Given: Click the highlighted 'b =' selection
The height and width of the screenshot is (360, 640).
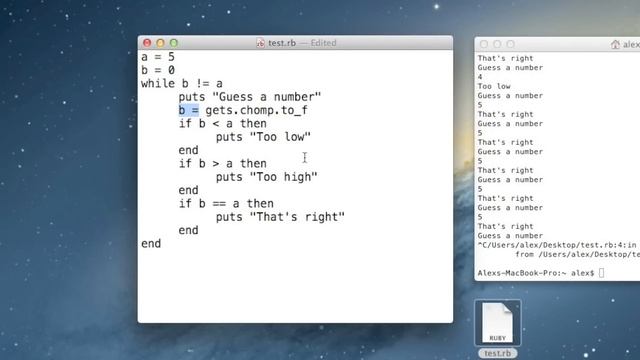Looking at the screenshot, I should point(189,111).
